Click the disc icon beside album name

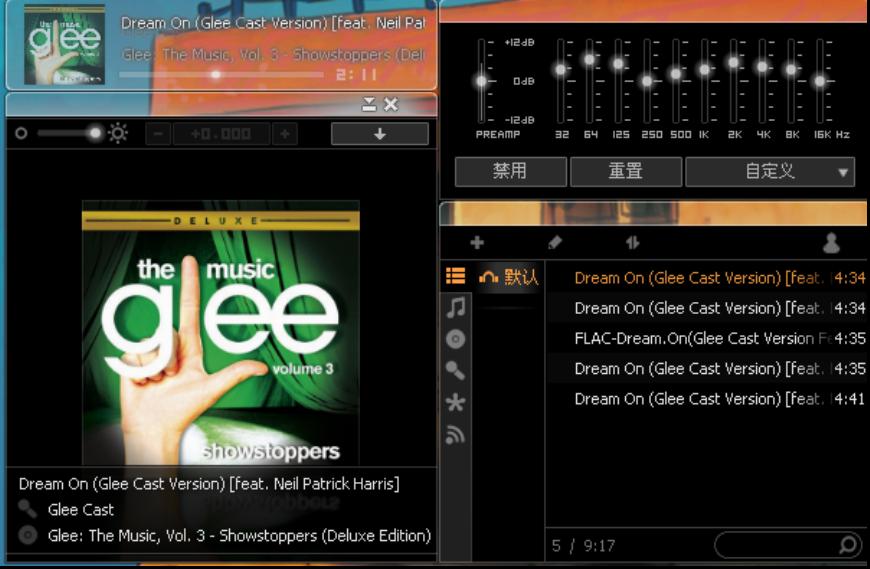pyautogui.click(x=27, y=535)
